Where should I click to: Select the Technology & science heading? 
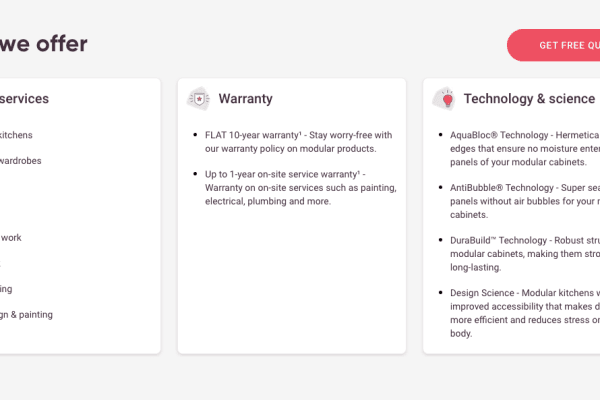pos(530,99)
